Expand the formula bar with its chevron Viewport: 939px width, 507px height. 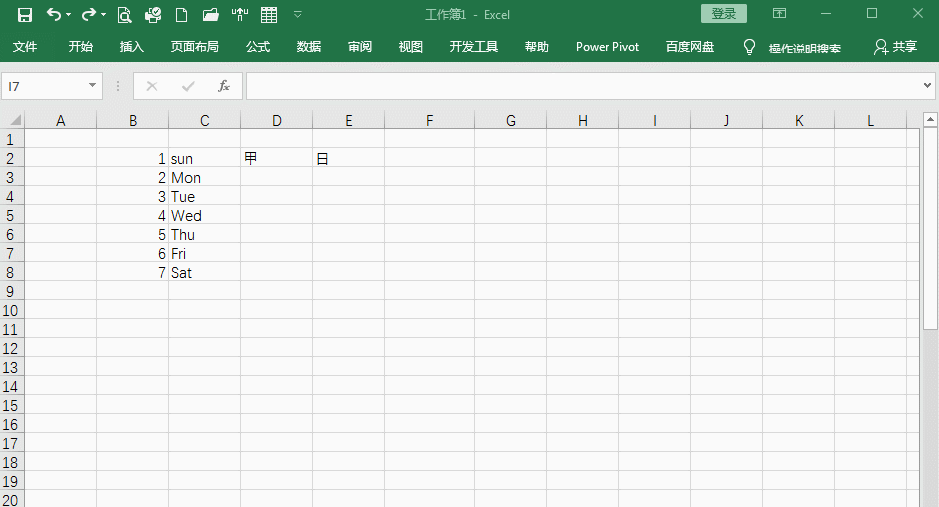(x=928, y=86)
